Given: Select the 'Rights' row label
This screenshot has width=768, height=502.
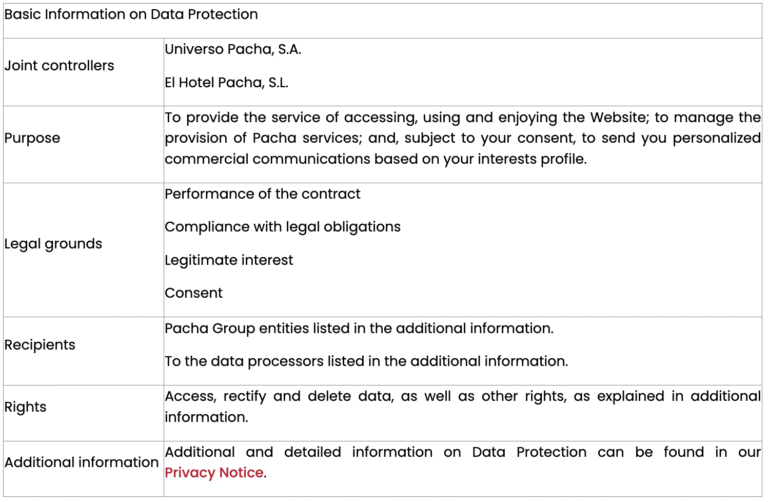Looking at the screenshot, I should 25,407.
